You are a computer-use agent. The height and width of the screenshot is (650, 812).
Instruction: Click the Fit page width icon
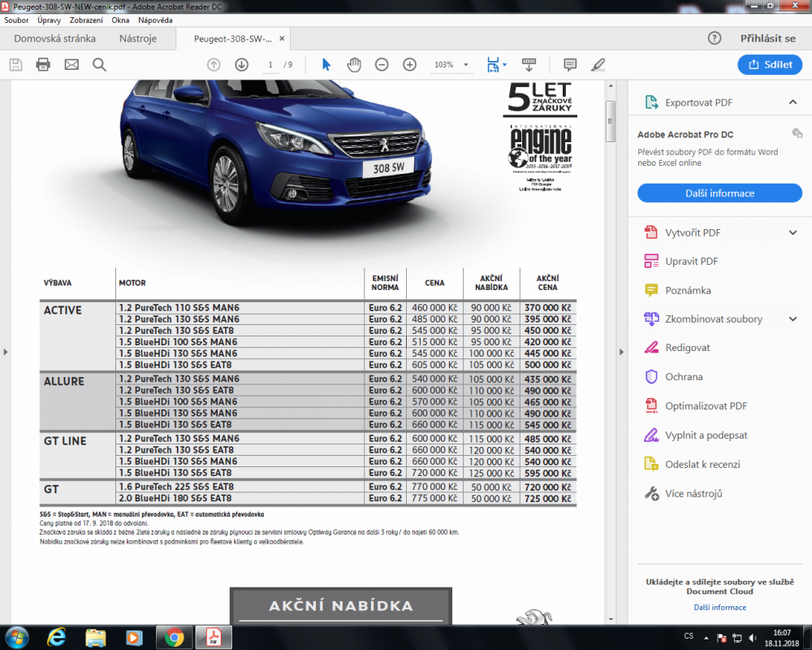pyautogui.click(x=493, y=65)
